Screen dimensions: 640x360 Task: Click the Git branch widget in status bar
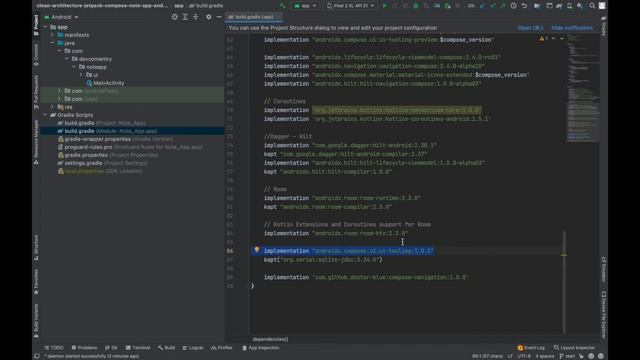tap(568, 356)
